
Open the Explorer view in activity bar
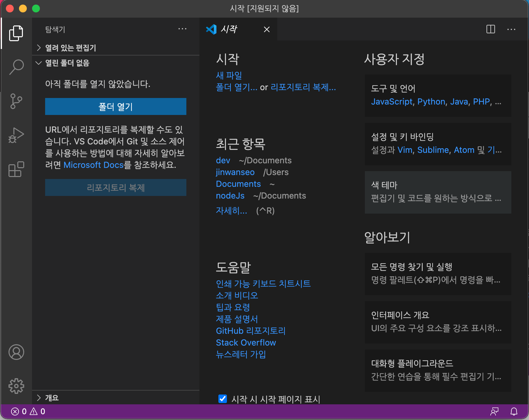coord(16,33)
